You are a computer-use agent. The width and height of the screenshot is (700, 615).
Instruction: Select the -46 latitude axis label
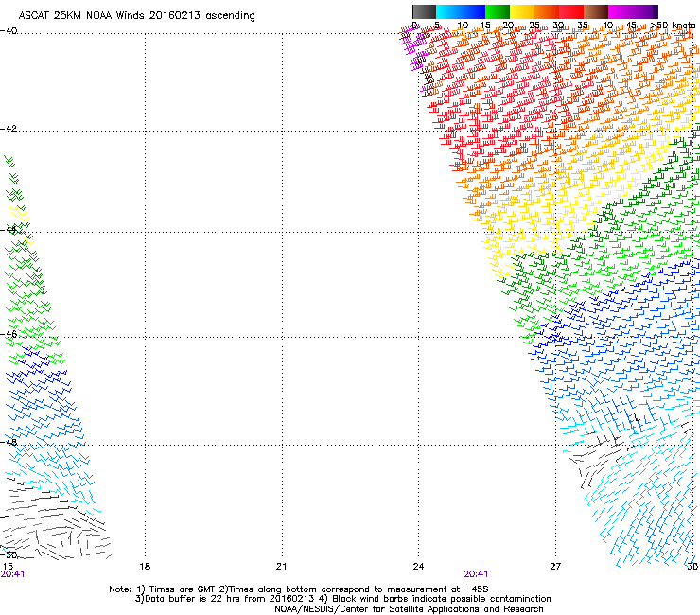(x=9, y=334)
